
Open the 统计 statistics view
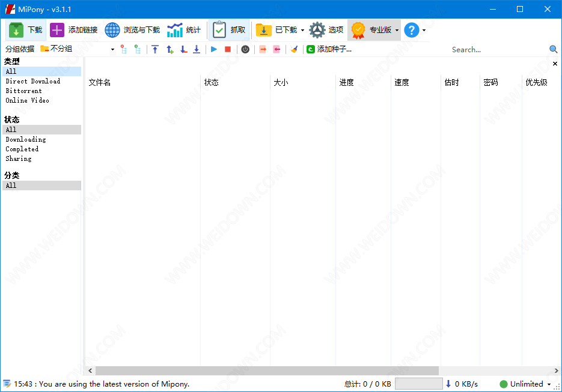coord(184,30)
